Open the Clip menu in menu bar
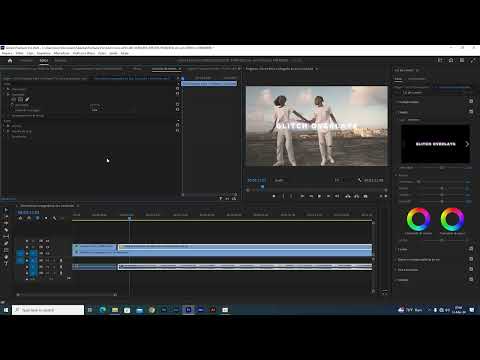 click(30, 53)
